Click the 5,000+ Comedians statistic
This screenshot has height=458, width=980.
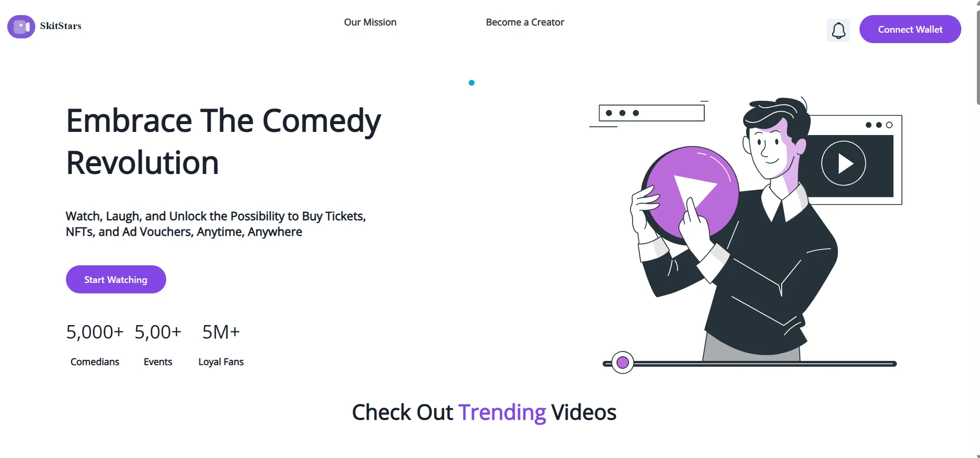point(95,345)
